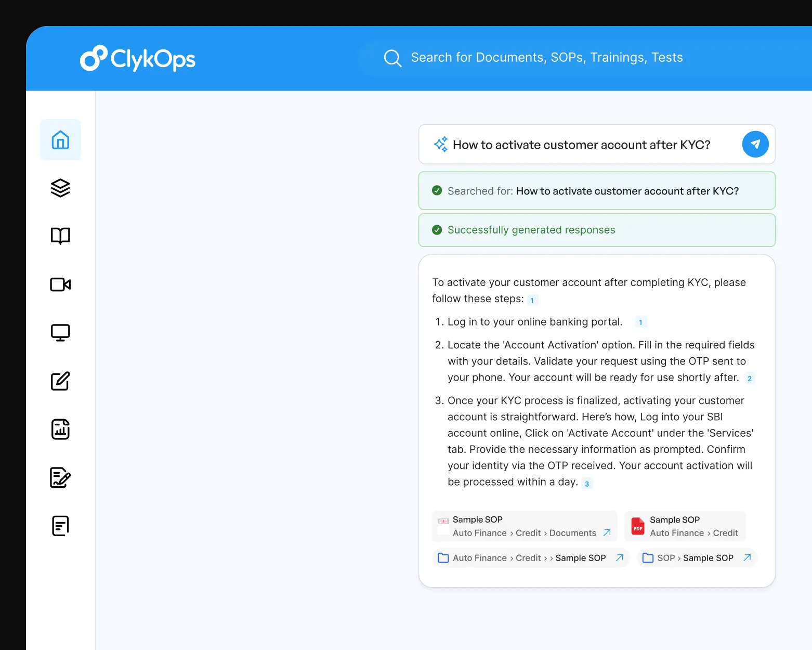Open the pencil-in-square edit sidebar icon
This screenshot has height=650, width=812.
click(60, 381)
